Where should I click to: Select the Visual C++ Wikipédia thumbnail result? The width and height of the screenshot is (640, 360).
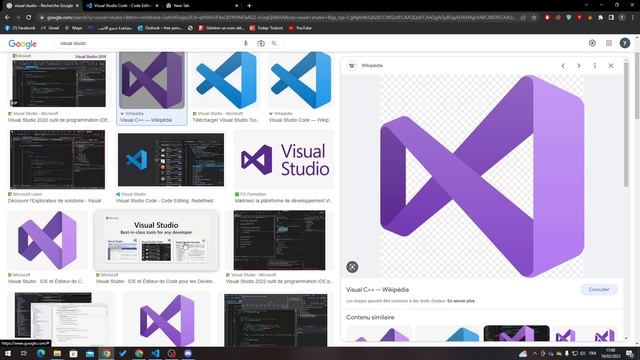(x=152, y=80)
